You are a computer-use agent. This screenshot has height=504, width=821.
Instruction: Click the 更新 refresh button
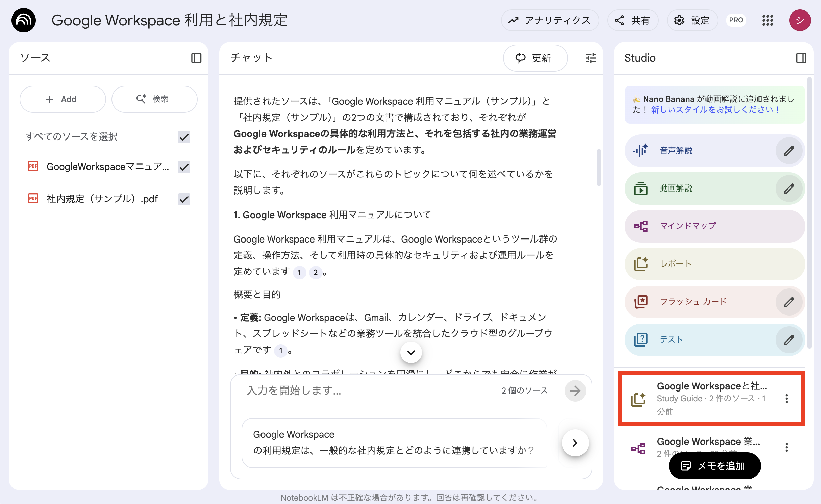tap(535, 58)
